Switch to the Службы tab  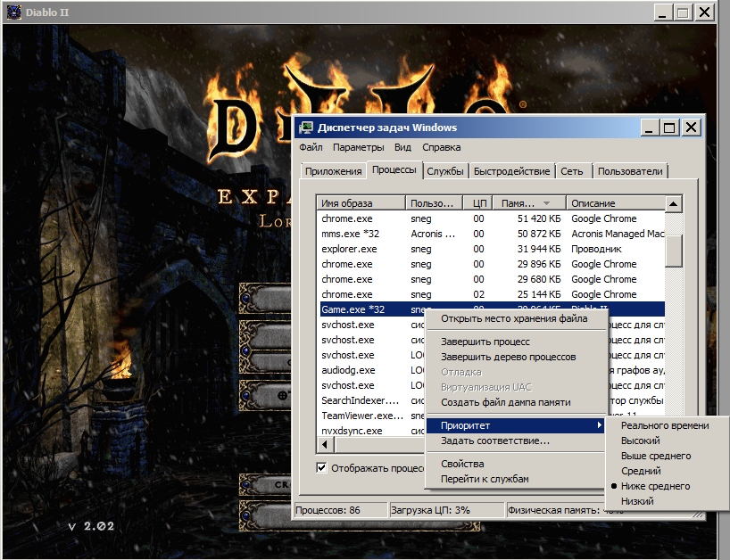[x=445, y=171]
